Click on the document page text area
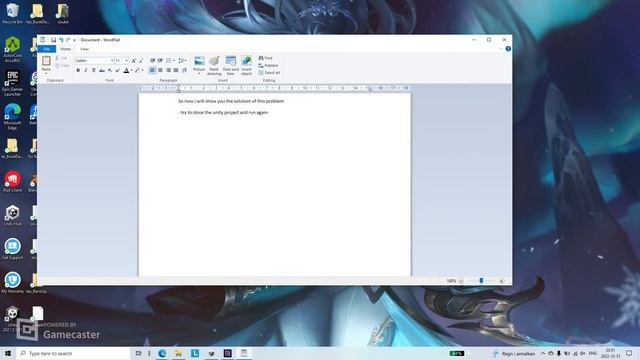Image resolution: width=640 pixels, height=360 pixels. [x=275, y=184]
